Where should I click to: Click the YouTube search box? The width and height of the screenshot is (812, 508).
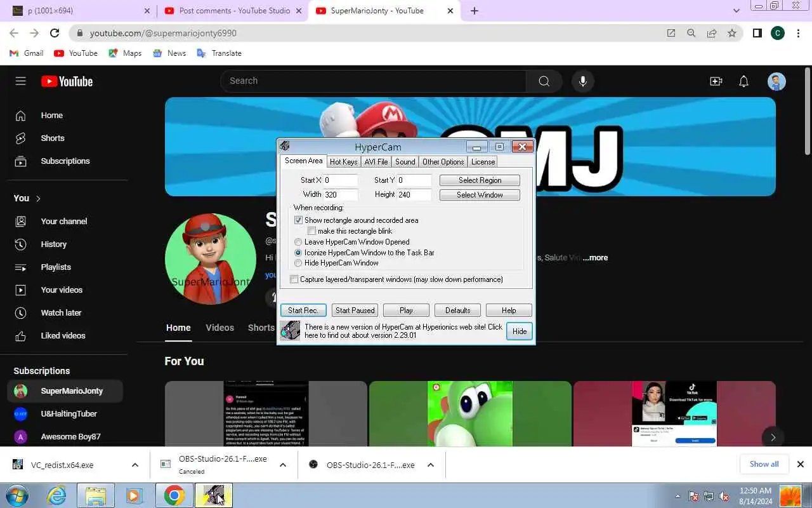click(x=373, y=81)
